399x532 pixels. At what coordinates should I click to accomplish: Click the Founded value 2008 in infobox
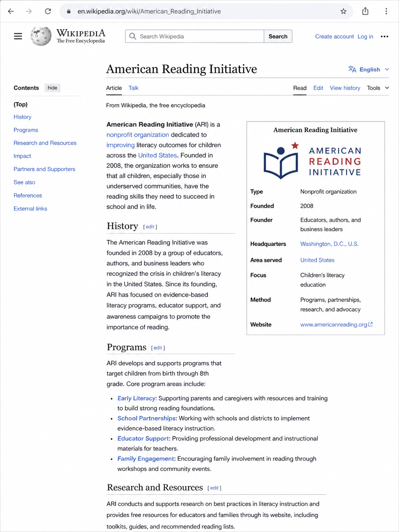pyautogui.click(x=307, y=206)
